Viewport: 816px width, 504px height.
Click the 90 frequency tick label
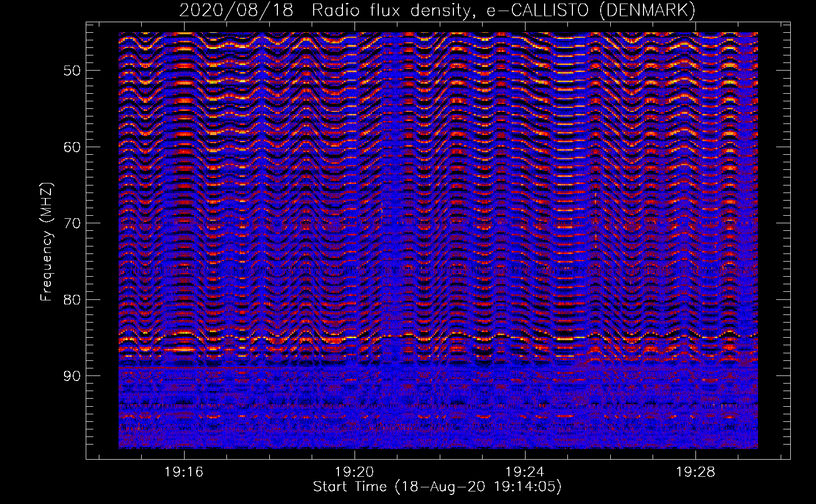coord(72,376)
